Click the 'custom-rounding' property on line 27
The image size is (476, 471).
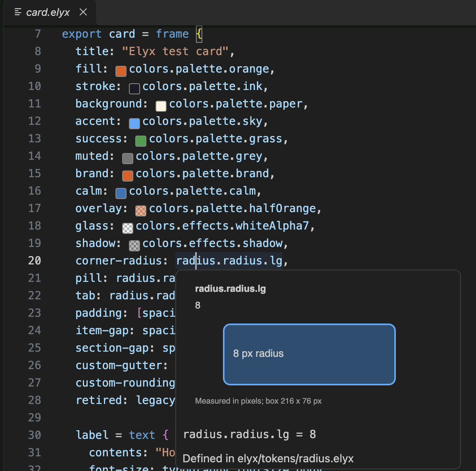[x=125, y=383]
